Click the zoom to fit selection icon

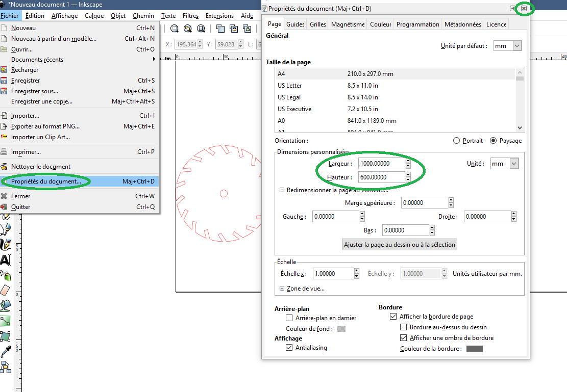(175, 29)
